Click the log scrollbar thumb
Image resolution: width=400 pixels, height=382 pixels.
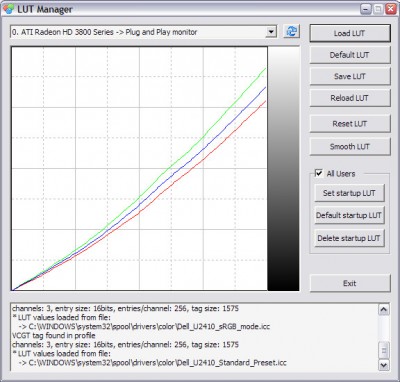pos(384,350)
